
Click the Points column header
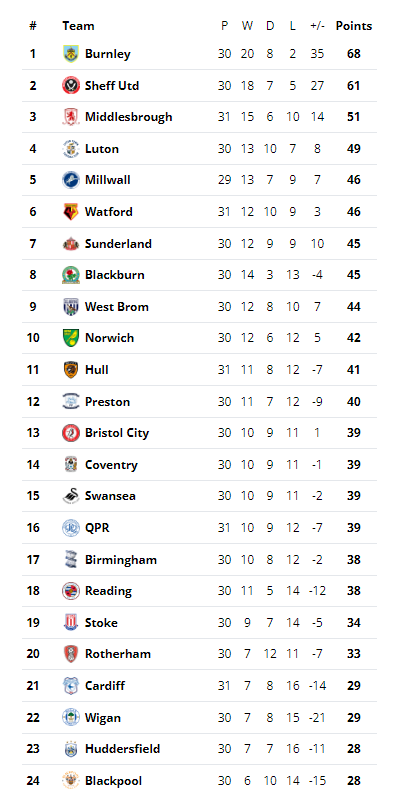354,26
